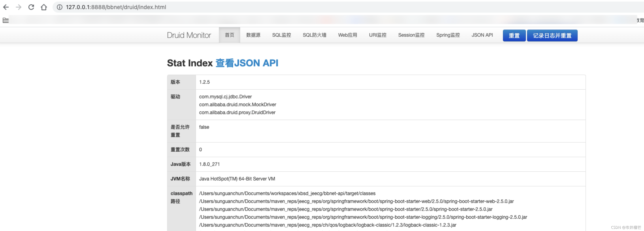
Task: Switch to the Session监控 tab
Action: pos(411,35)
